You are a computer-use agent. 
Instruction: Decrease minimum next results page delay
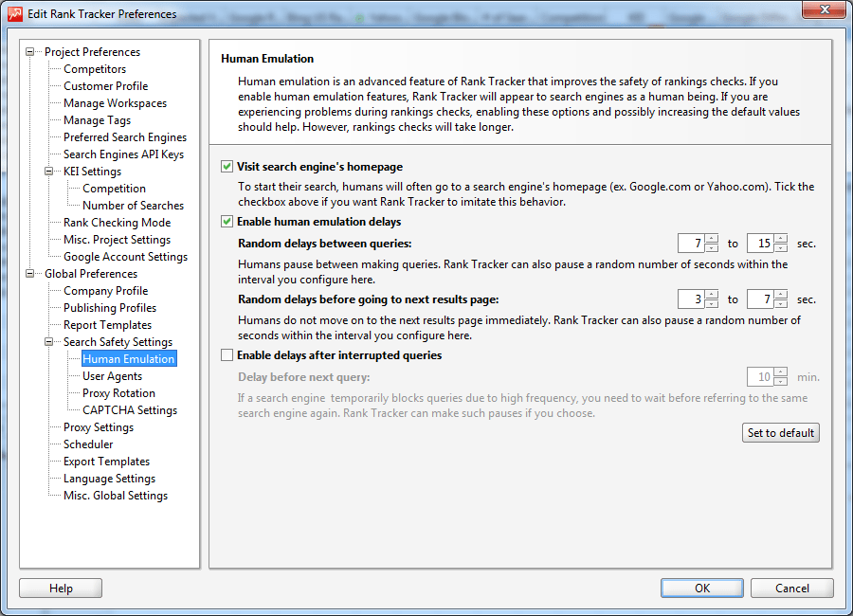(712, 304)
